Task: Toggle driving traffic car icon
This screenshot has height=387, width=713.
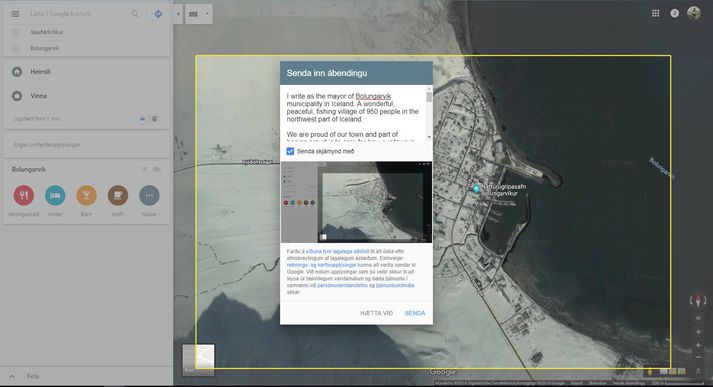Action: tap(143, 119)
